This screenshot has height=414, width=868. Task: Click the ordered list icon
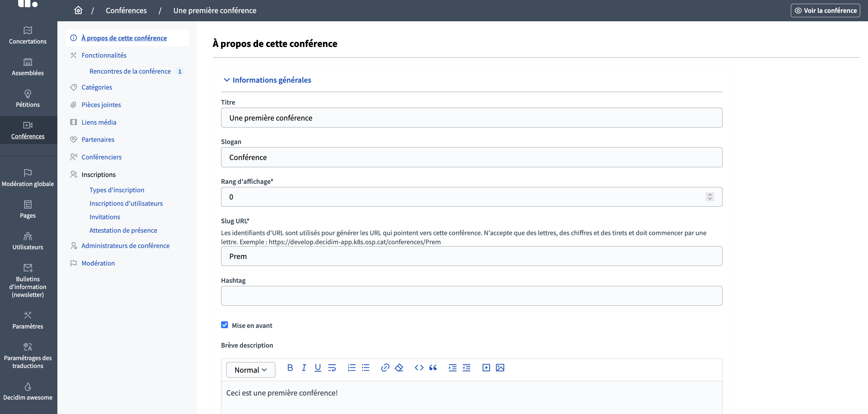352,368
